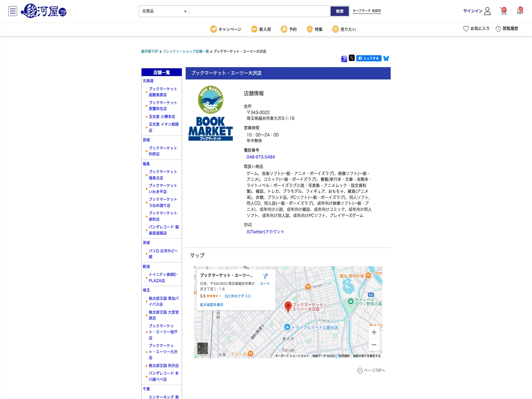Click the Book Market store logo

coord(211,113)
